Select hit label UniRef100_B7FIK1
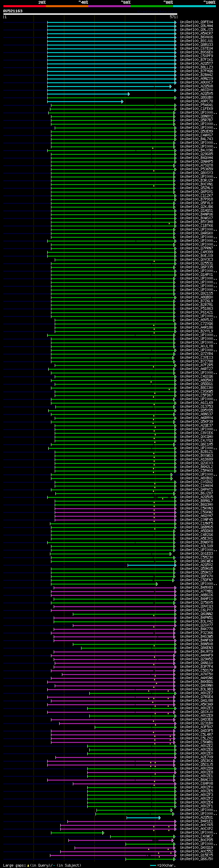Screen dimensions: 219x868 (196, 60)
